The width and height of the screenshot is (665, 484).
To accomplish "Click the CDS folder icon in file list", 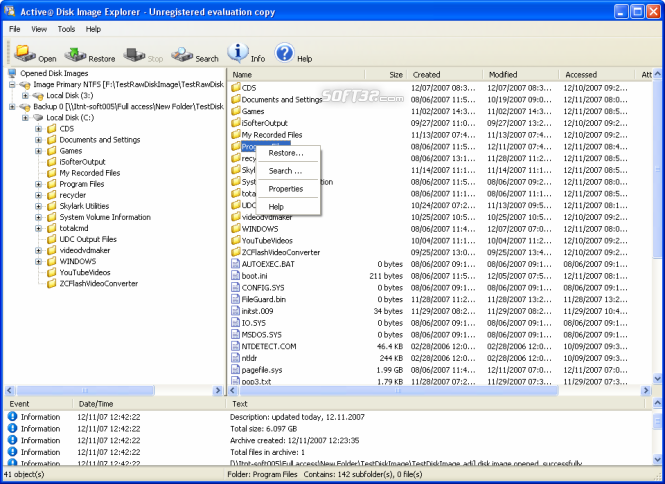I will coord(236,87).
